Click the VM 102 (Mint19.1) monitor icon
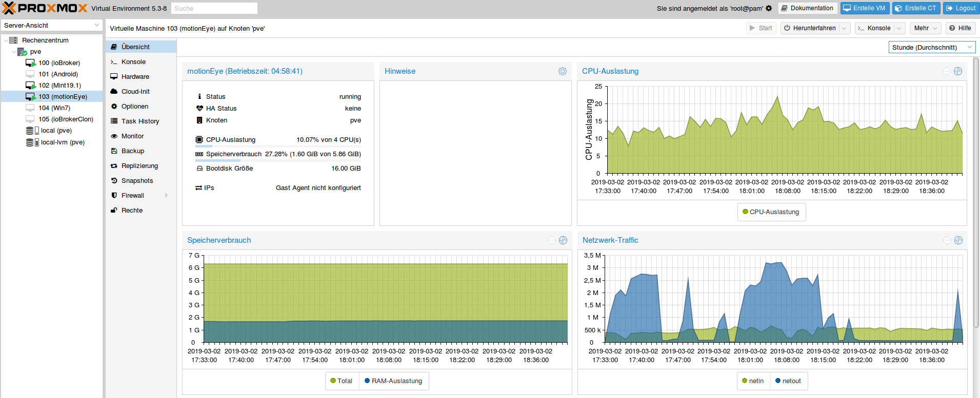 30,86
